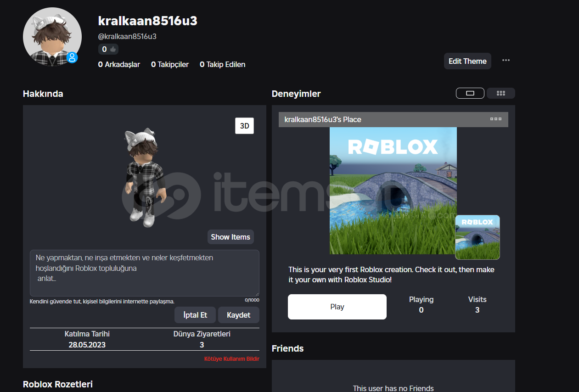Click the full-body avatar render
This screenshot has width=579, height=392.
[145, 178]
